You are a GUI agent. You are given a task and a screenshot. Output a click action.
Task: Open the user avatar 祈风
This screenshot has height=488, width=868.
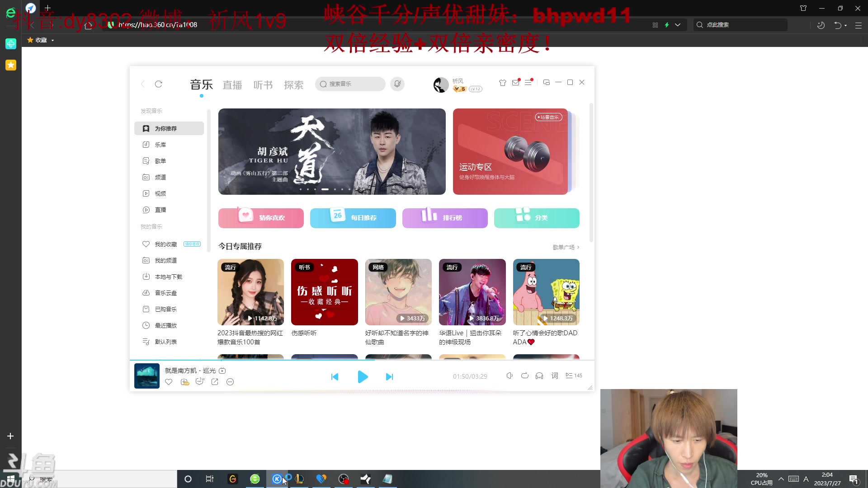(x=440, y=84)
